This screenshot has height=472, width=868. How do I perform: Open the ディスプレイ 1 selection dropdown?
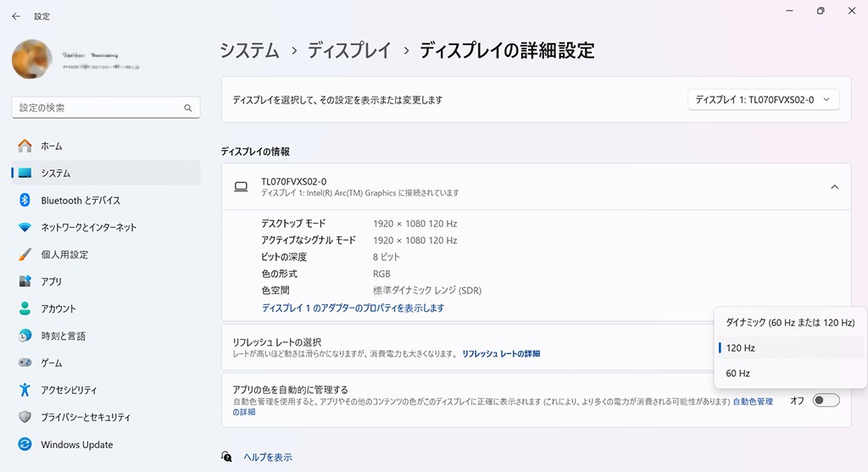click(763, 99)
